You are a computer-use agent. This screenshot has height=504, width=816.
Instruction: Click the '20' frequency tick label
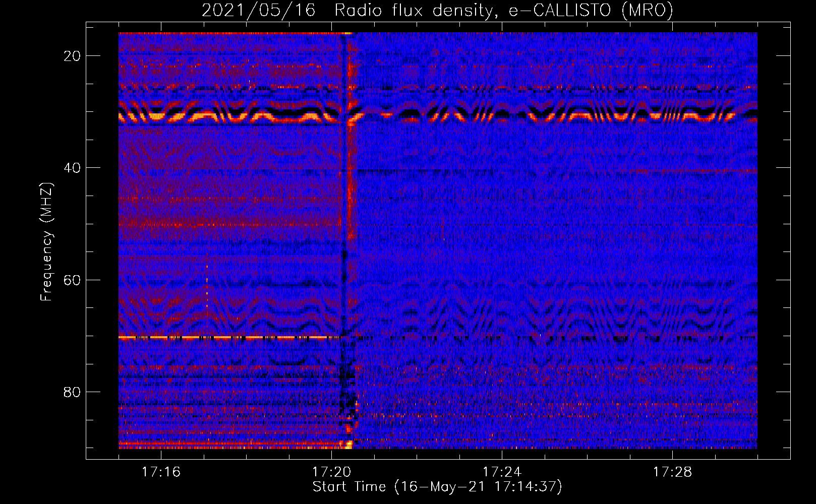pyautogui.click(x=72, y=56)
